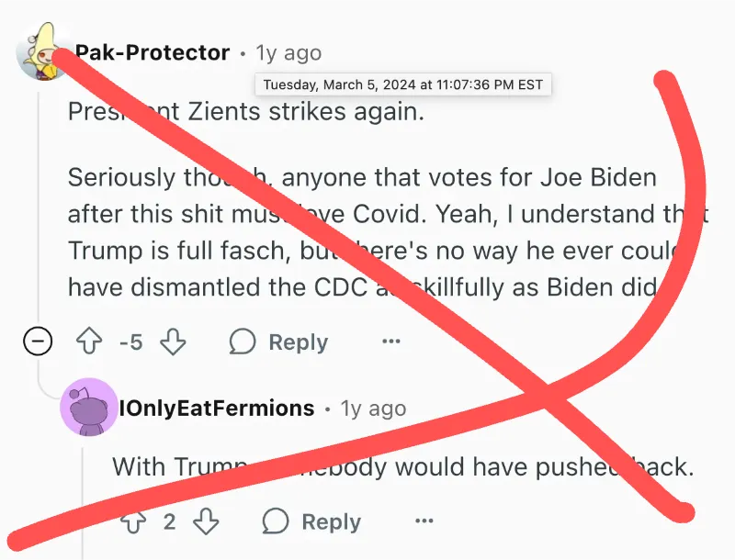Click the '1y ago' timestamp on Pak-Protector's comment
This screenshot has width=735, height=560.
tap(288, 52)
